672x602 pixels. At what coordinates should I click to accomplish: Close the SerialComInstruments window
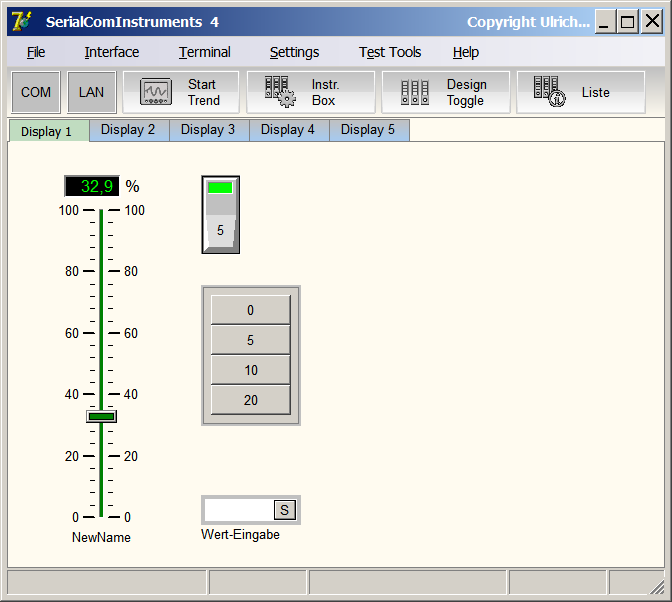pyautogui.click(x=652, y=21)
